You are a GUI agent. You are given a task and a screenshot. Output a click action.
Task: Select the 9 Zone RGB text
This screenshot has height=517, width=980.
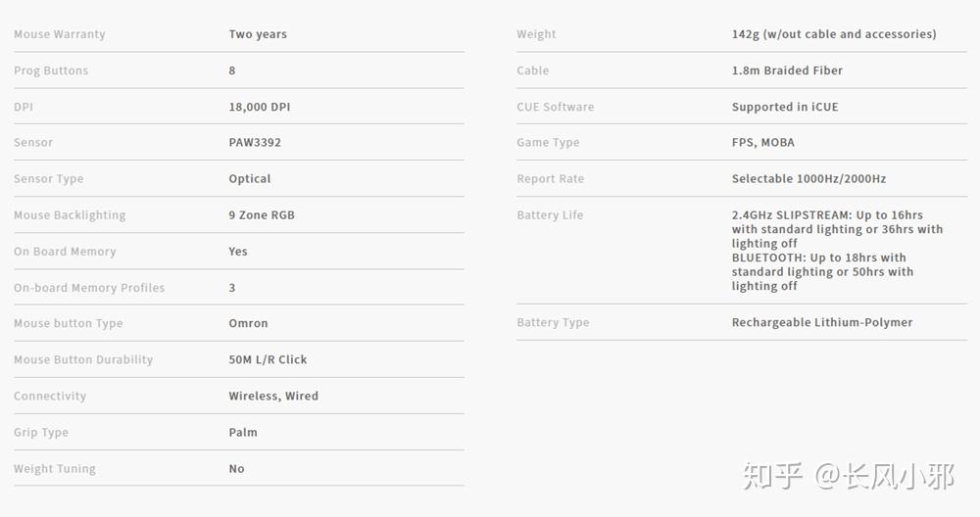point(262,215)
